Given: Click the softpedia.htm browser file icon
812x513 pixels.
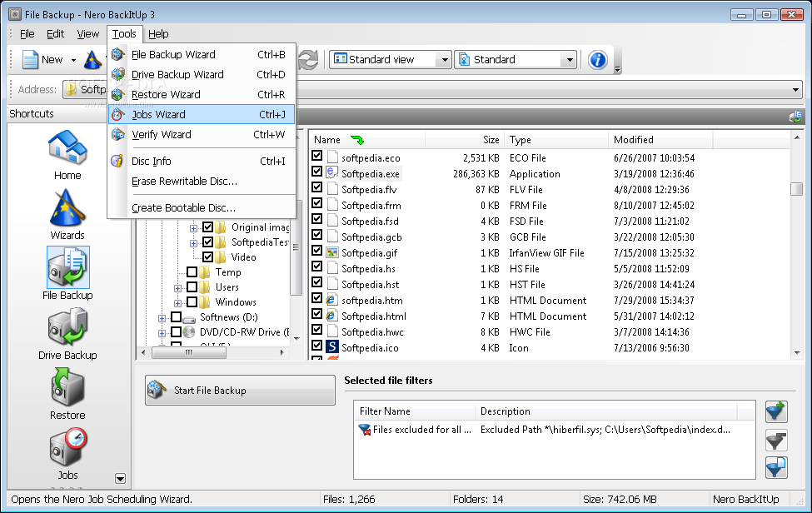Looking at the screenshot, I should coord(332,299).
